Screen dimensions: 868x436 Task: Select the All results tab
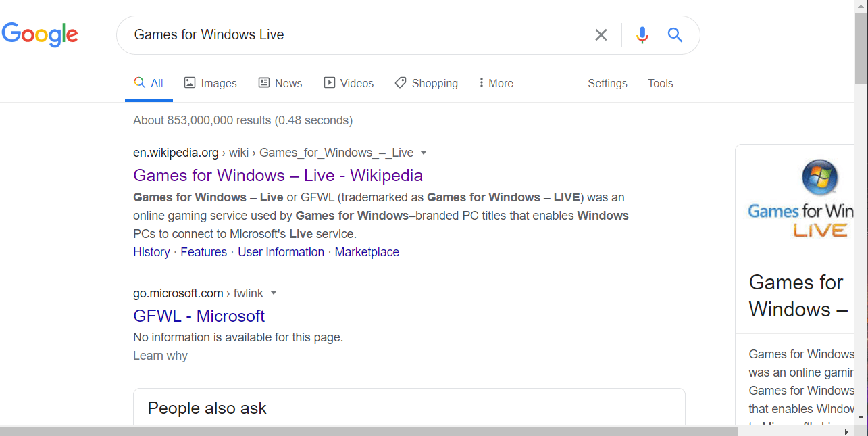(x=149, y=83)
